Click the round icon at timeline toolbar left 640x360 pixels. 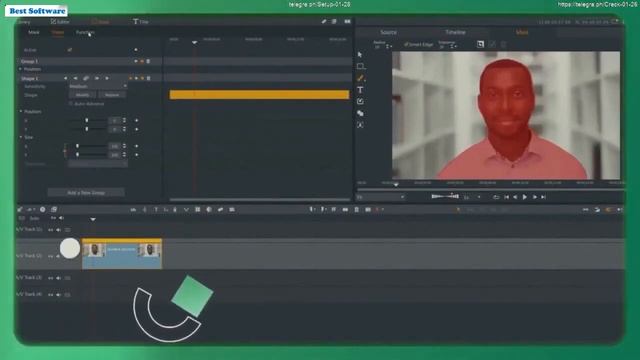point(42,209)
